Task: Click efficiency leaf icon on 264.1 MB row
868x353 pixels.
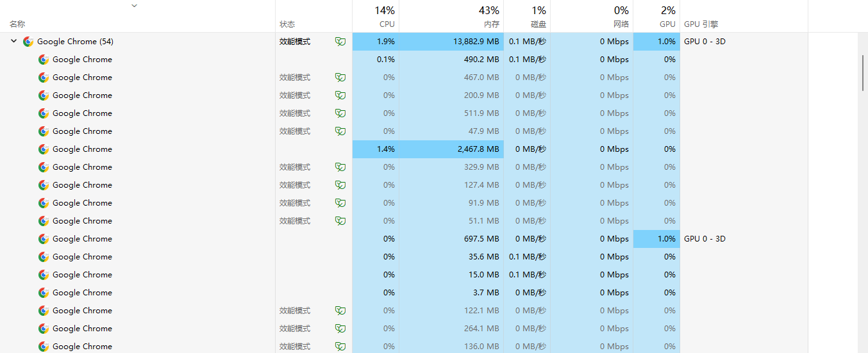Action: pos(340,328)
